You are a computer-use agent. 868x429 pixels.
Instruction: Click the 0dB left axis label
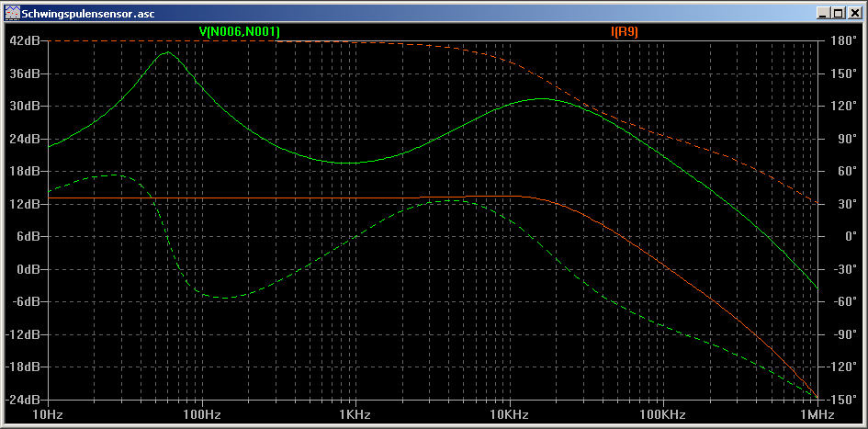[x=28, y=269]
